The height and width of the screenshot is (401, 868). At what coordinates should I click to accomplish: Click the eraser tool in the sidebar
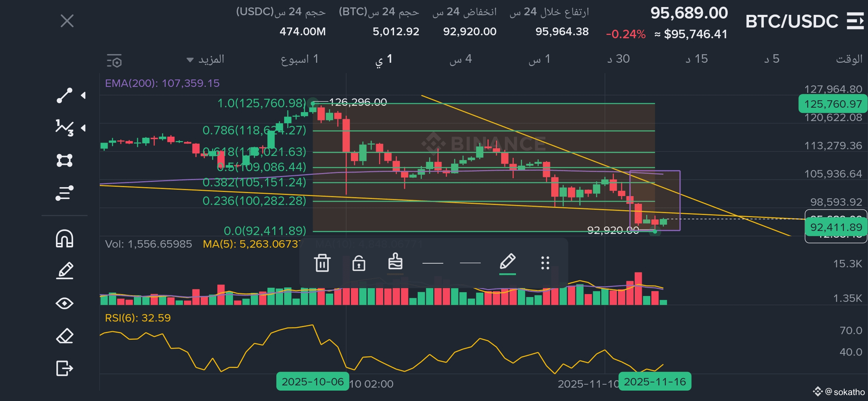pyautogui.click(x=64, y=336)
